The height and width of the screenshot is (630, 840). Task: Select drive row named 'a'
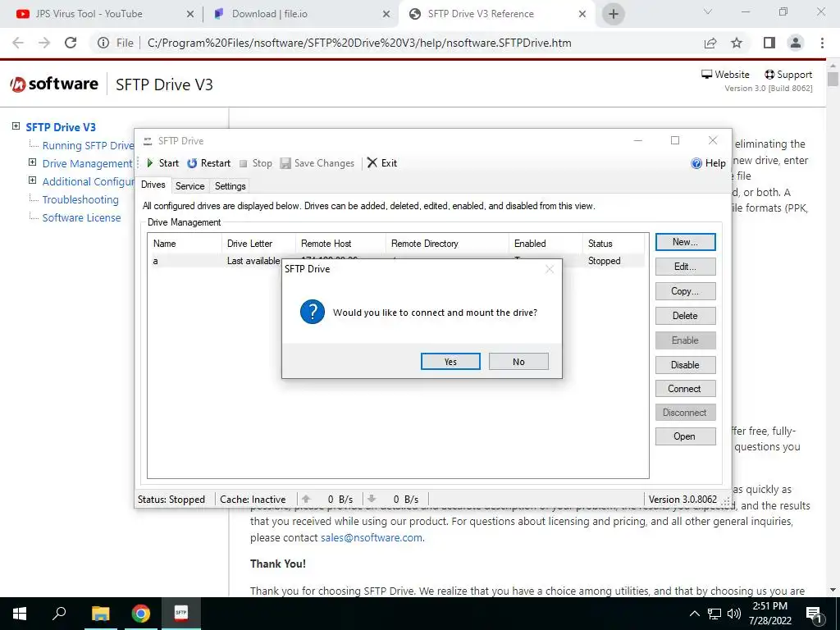tap(396, 261)
